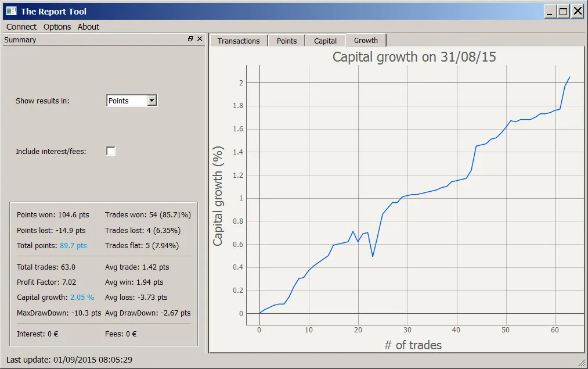Open the Connect menu
This screenshot has width=588, height=369.
coord(21,27)
